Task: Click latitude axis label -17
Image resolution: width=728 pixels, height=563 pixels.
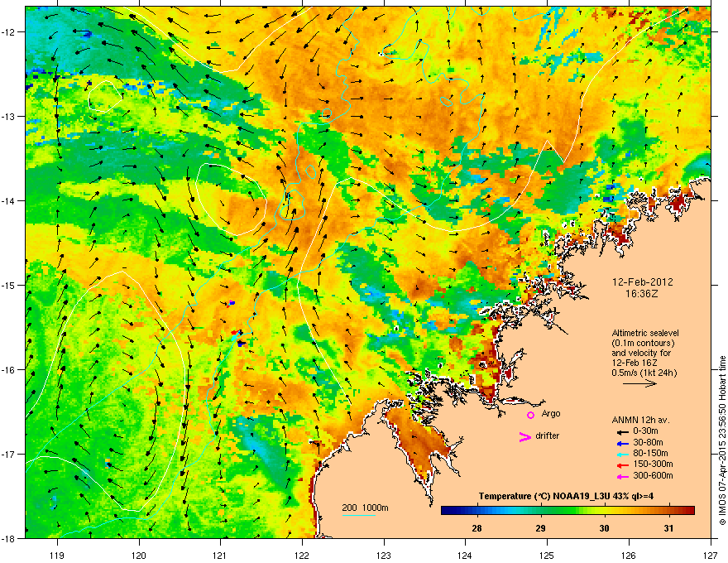Action: coord(9,454)
